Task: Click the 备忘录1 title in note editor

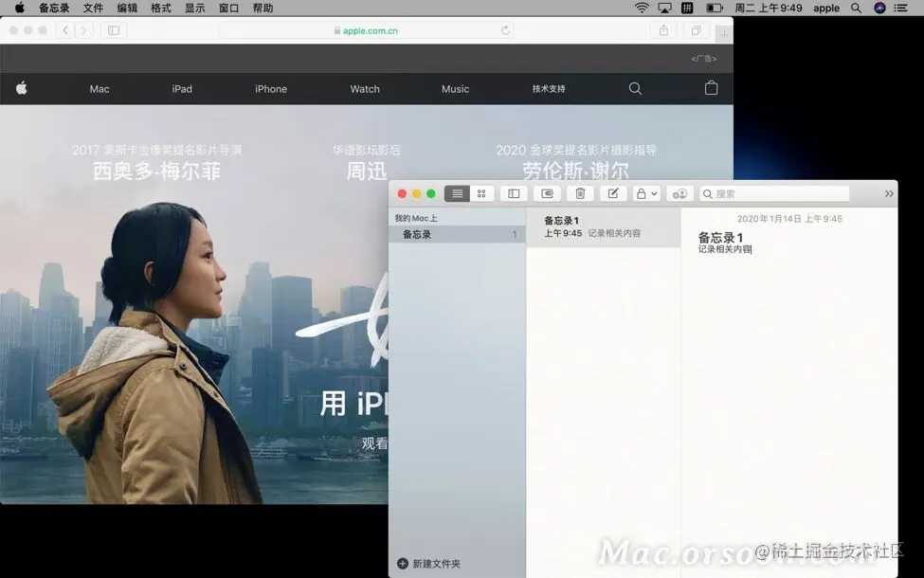Action: click(x=720, y=238)
